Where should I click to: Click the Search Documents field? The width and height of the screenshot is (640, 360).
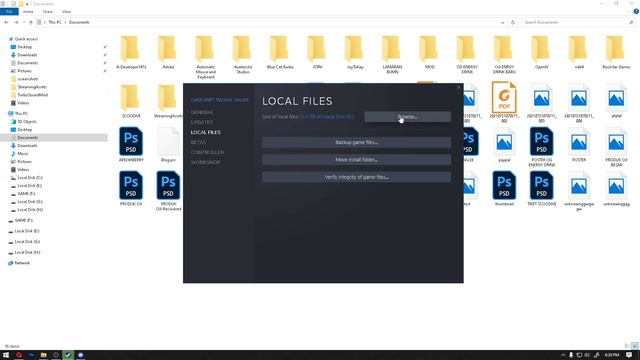pos(578,22)
